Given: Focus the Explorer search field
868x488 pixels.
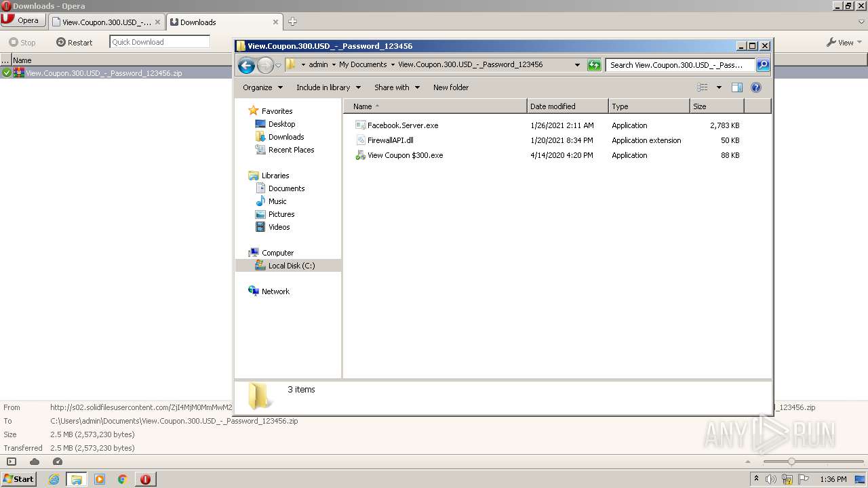Looking at the screenshot, I should [680, 65].
